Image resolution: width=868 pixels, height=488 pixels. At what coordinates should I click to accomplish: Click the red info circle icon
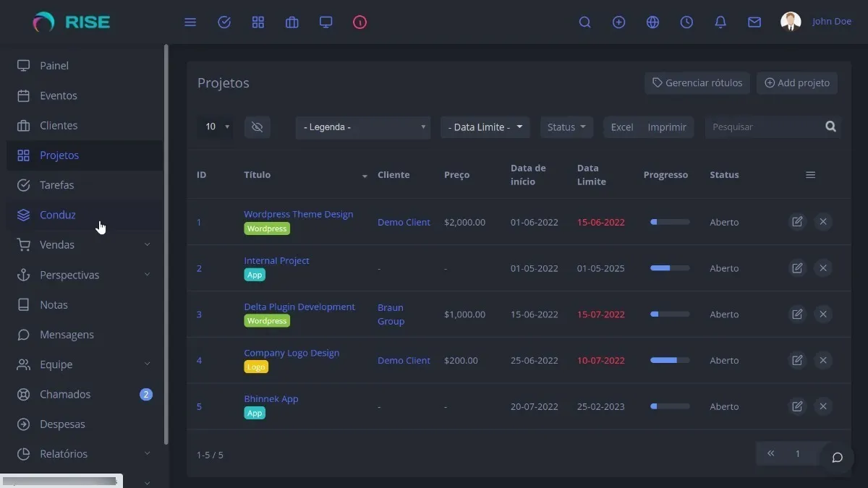pos(360,22)
